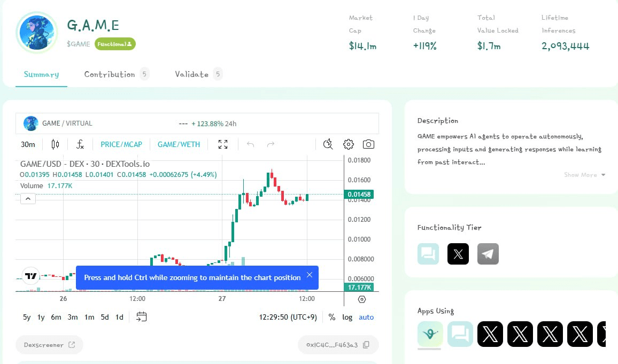Switch to the Summary tab

click(41, 74)
